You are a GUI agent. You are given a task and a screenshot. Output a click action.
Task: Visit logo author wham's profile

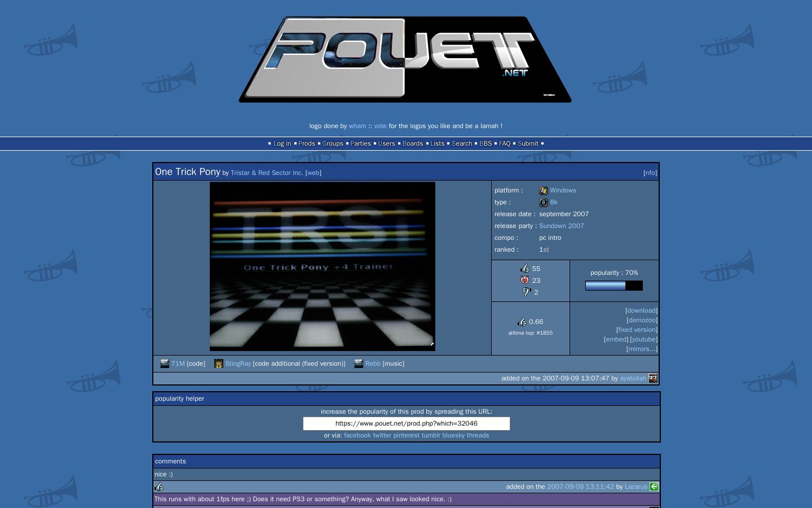358,126
